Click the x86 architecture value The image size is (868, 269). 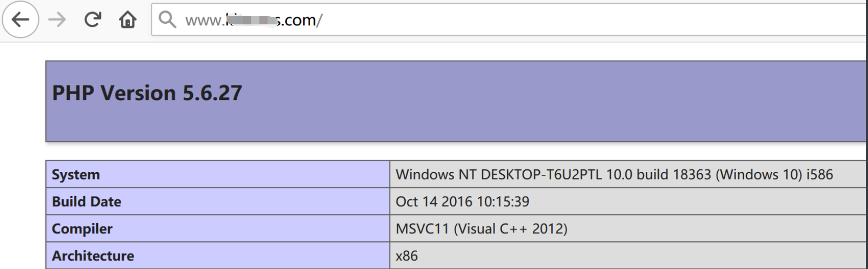pos(406,255)
